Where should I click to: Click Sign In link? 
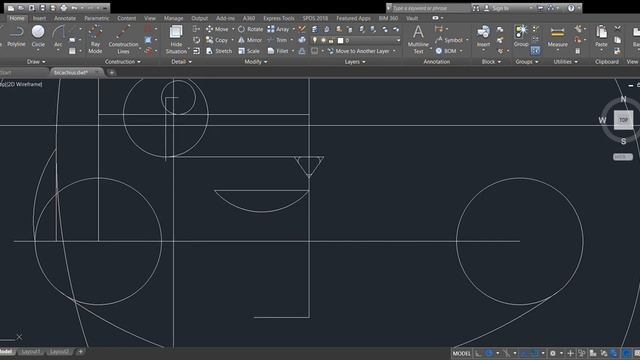tap(500, 8)
